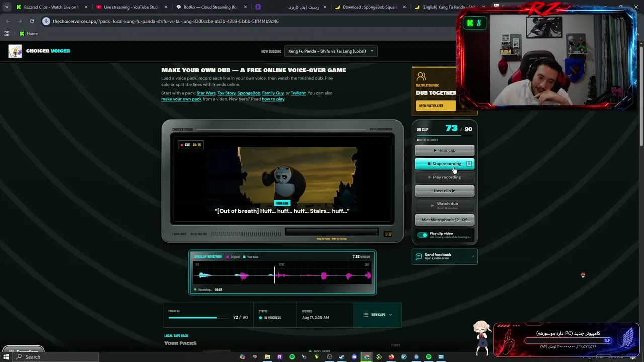Screen dimensions: 644x362
Task: Click the on-clip 73 / 90 progress line
Action: (444, 136)
